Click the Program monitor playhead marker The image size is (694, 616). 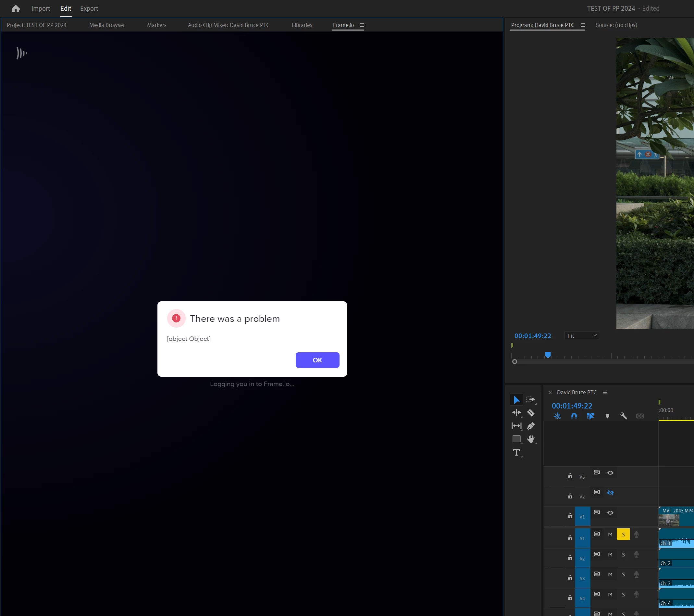click(548, 355)
